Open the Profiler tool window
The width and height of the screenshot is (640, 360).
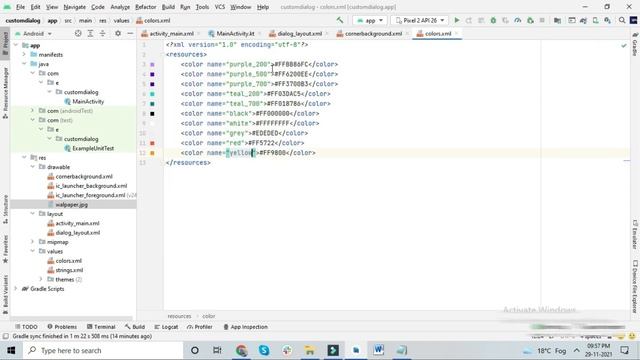(200, 327)
